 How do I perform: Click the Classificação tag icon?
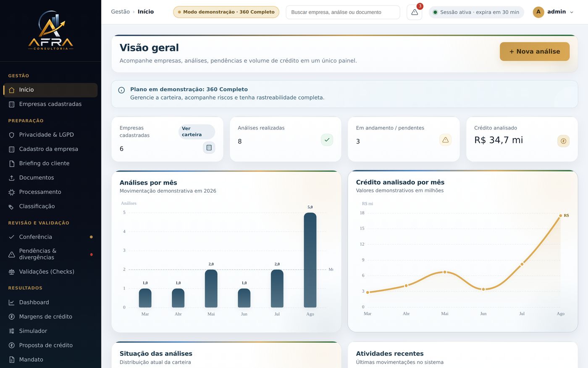pyautogui.click(x=12, y=207)
